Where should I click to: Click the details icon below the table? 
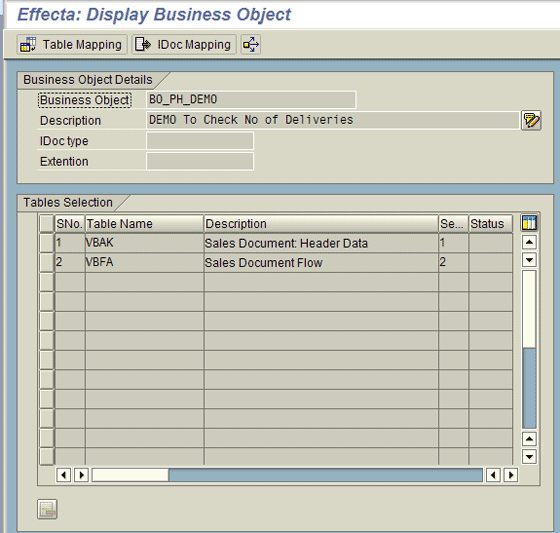[47, 509]
